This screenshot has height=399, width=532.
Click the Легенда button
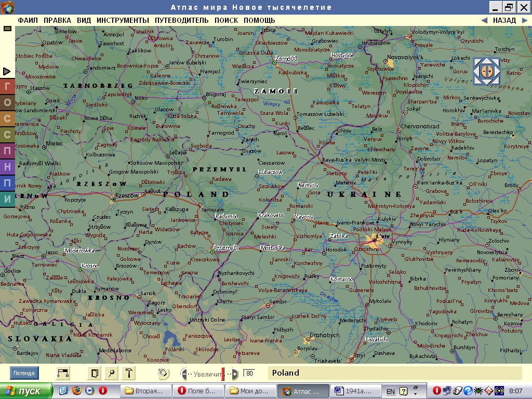pos(24,373)
